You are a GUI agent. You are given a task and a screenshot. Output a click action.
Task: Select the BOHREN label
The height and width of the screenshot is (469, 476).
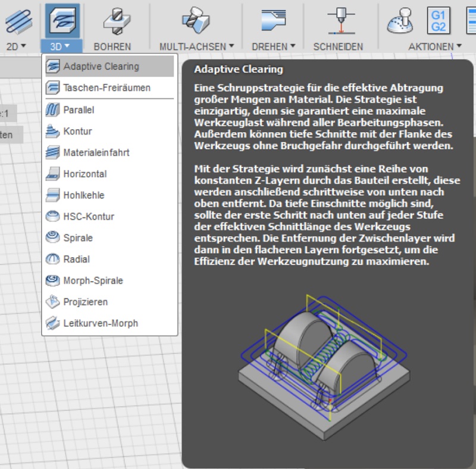click(112, 46)
